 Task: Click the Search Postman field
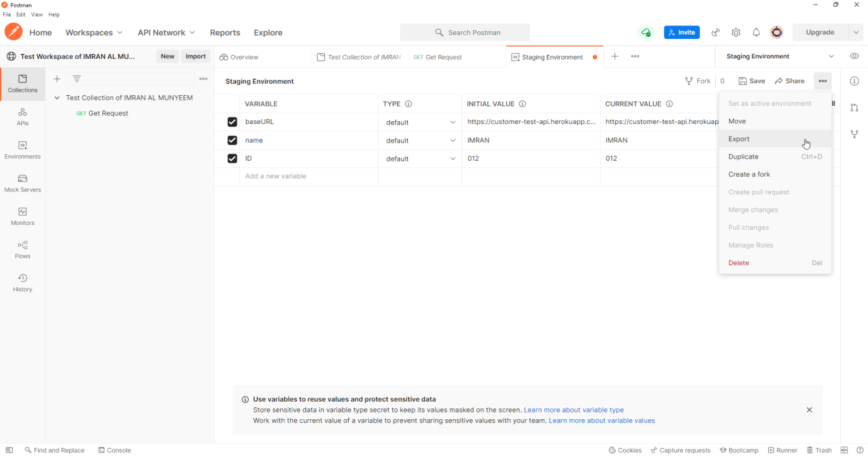465,32
